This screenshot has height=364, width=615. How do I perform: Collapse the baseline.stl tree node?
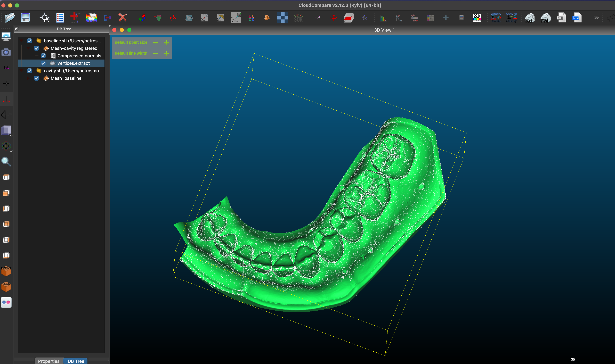click(22, 41)
